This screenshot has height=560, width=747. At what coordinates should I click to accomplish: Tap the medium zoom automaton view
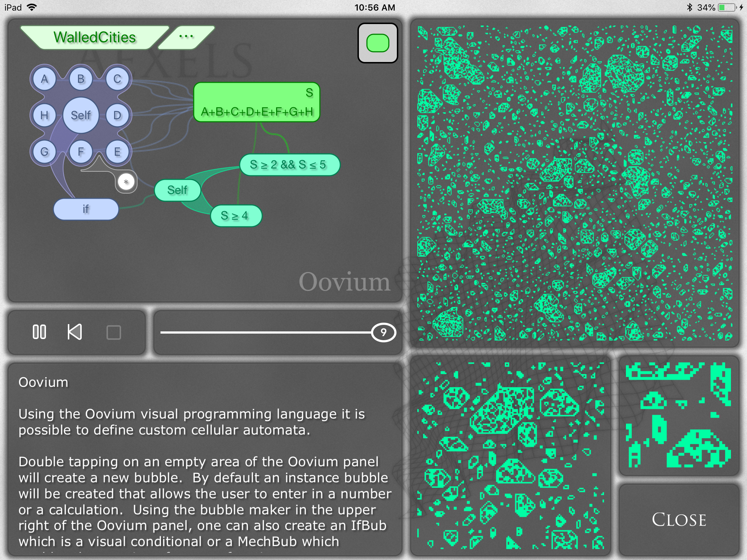[510, 456]
